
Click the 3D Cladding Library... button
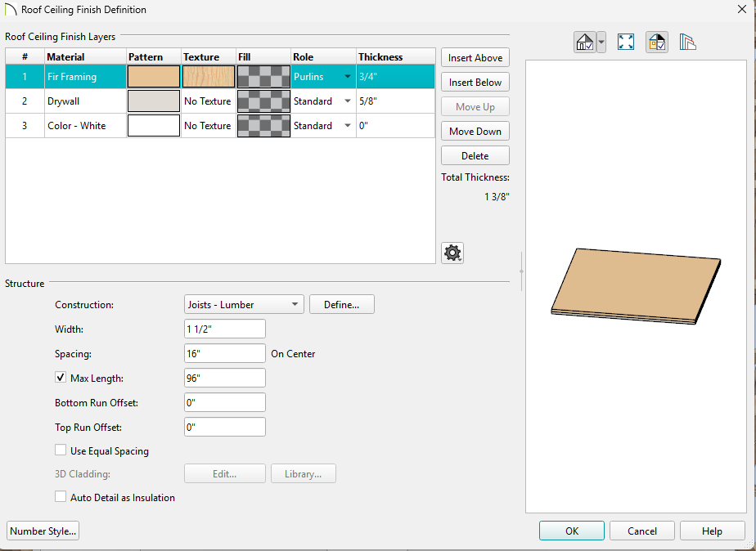coord(304,473)
